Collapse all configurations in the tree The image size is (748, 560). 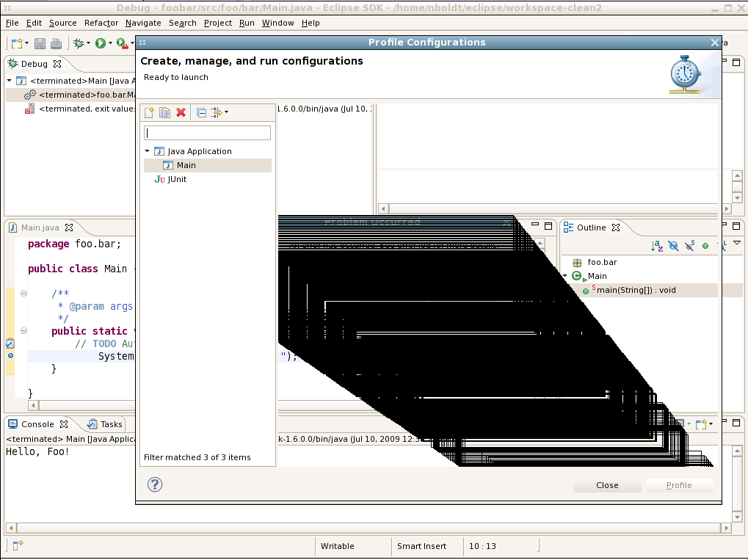[x=201, y=112]
